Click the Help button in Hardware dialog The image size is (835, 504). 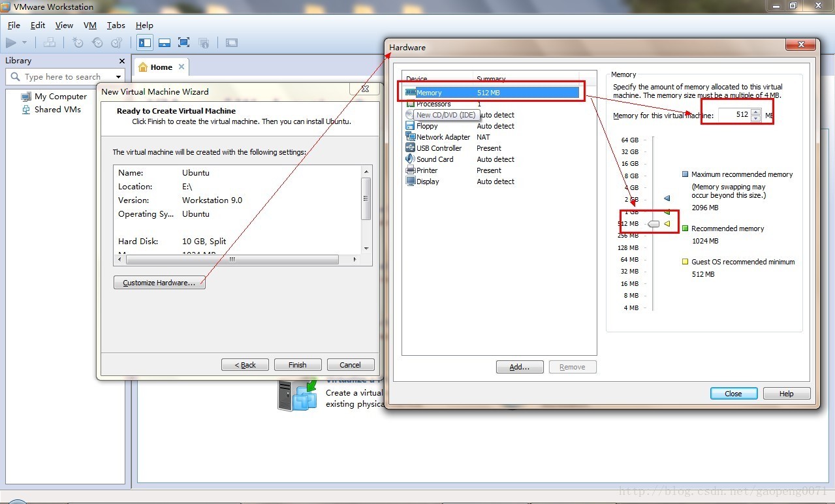(x=787, y=394)
